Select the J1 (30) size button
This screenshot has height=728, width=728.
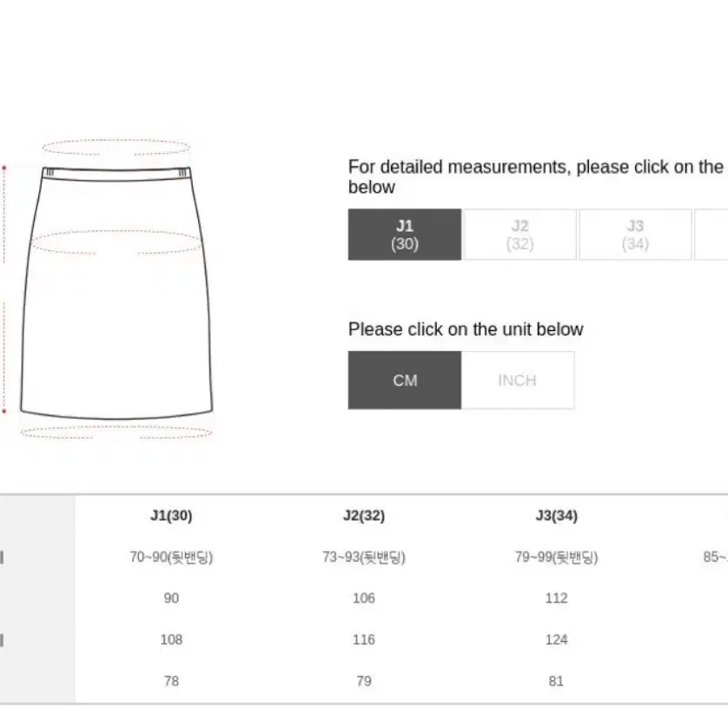pos(404,235)
